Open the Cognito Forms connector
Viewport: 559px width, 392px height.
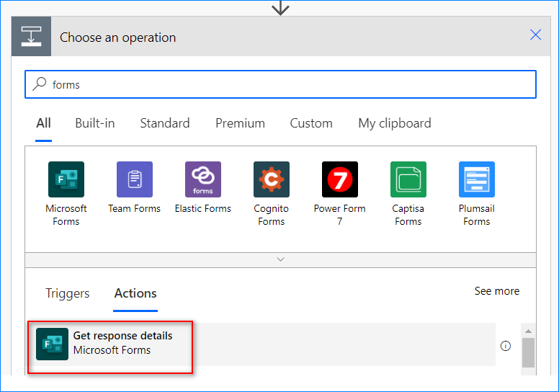coord(272,193)
